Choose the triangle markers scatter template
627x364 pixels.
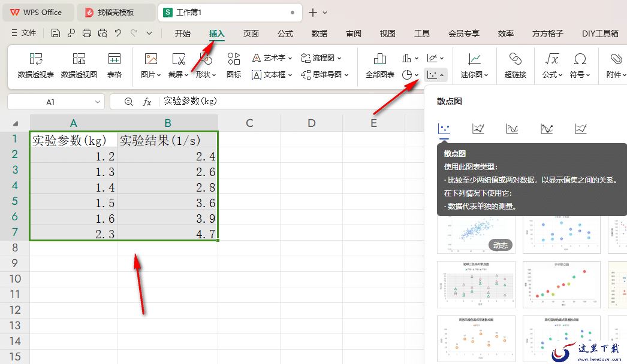(477, 285)
